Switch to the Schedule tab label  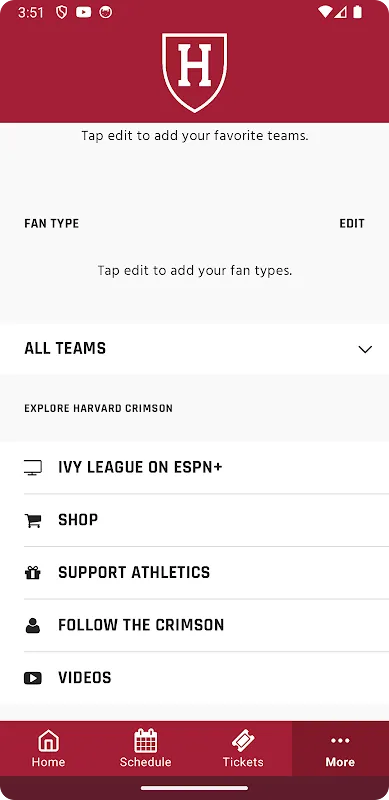pos(145,762)
